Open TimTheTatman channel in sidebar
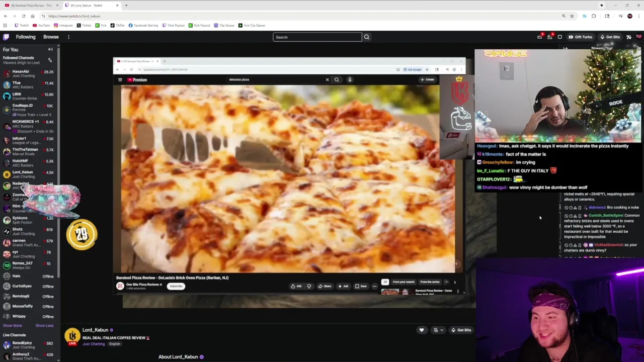 point(30,152)
